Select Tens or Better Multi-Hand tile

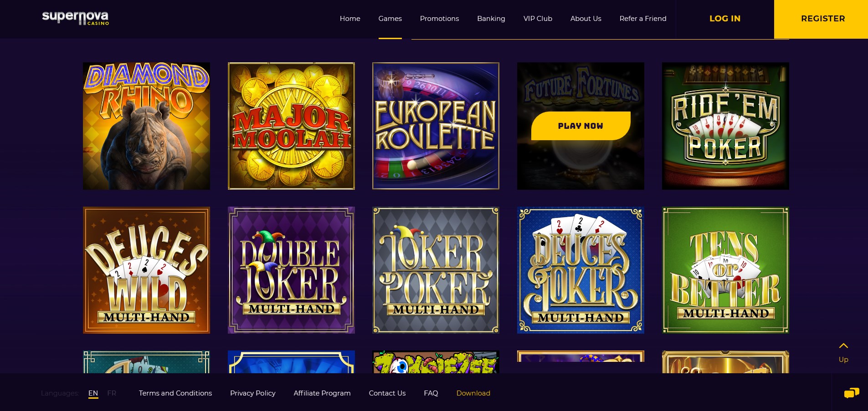click(725, 270)
